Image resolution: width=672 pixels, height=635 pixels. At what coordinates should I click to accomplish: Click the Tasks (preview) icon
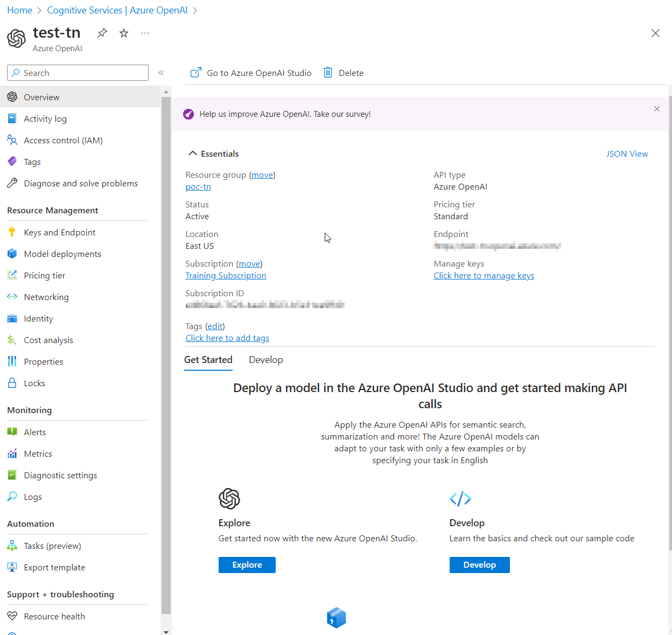pyautogui.click(x=12, y=546)
